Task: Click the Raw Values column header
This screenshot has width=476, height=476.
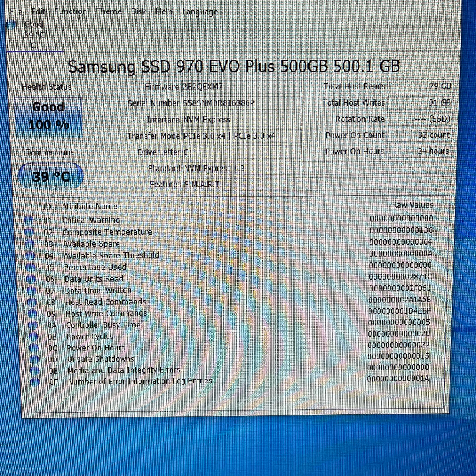Action: 413,205
